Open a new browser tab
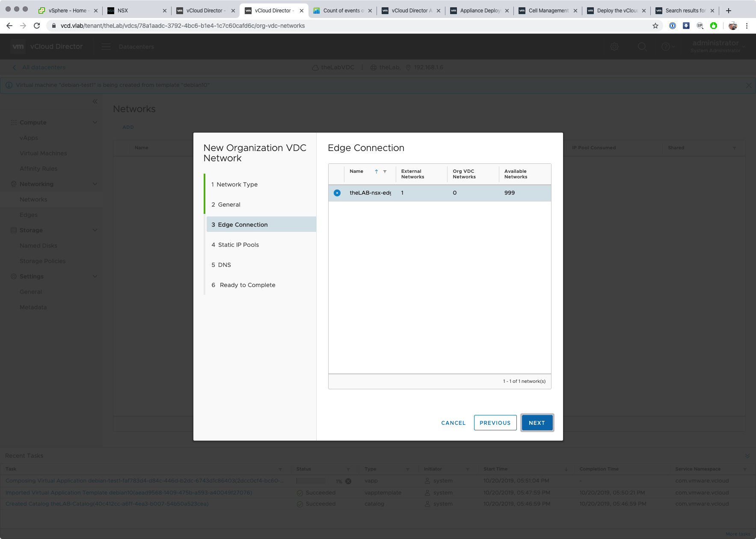Image resolution: width=756 pixels, height=539 pixels. pyautogui.click(x=728, y=11)
